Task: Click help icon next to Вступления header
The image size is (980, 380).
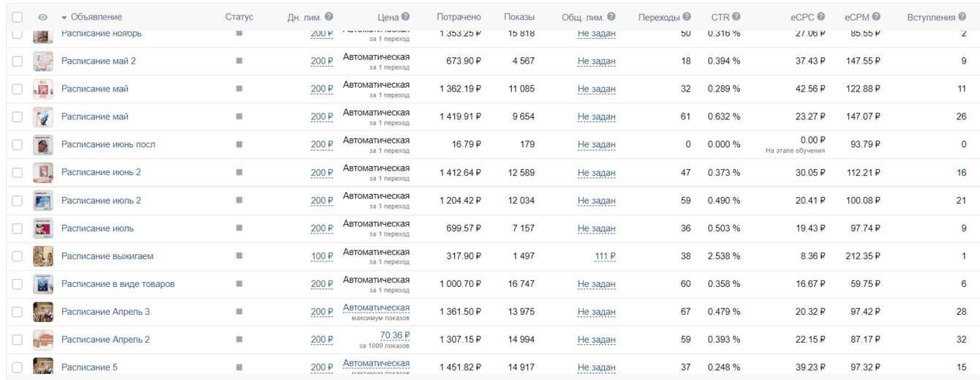Action: (962, 17)
